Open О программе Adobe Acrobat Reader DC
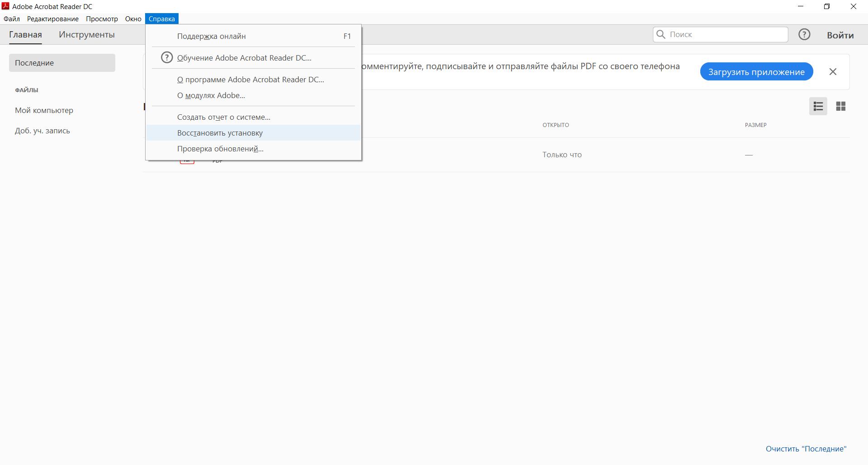This screenshot has height=465, width=868. click(x=253, y=80)
